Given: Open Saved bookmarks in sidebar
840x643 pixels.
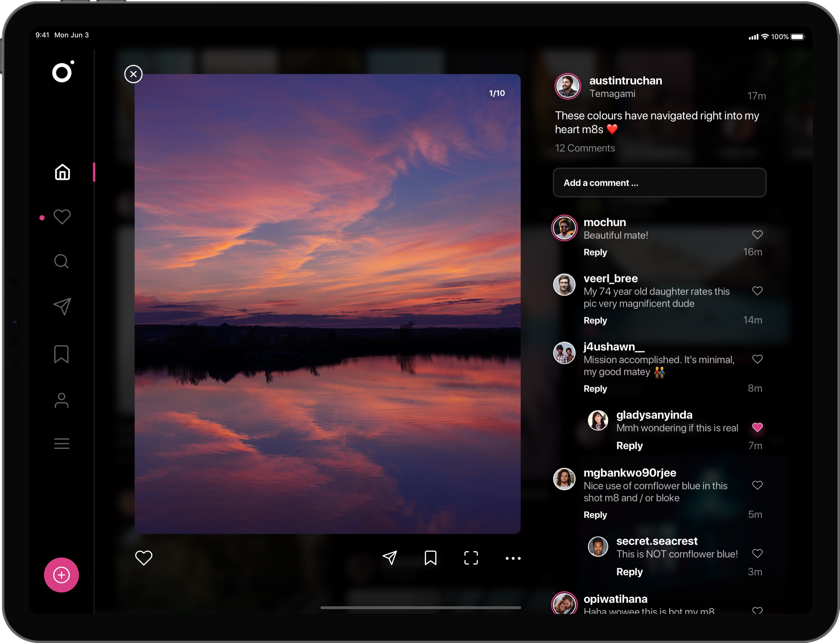Looking at the screenshot, I should click(x=61, y=354).
